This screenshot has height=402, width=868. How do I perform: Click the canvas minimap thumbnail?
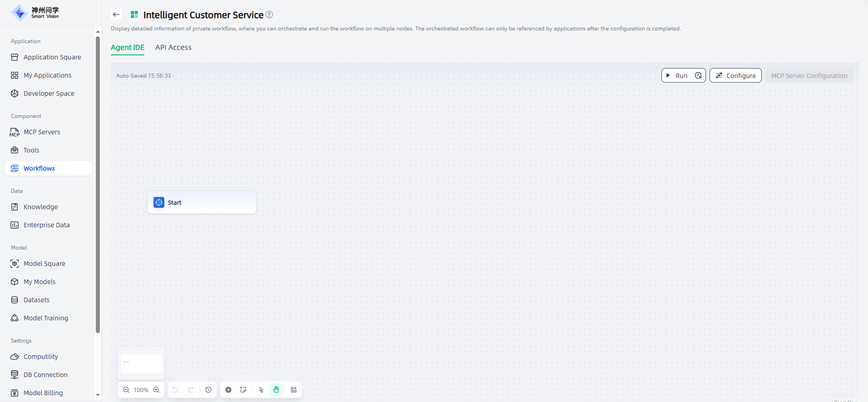pyautogui.click(x=141, y=363)
